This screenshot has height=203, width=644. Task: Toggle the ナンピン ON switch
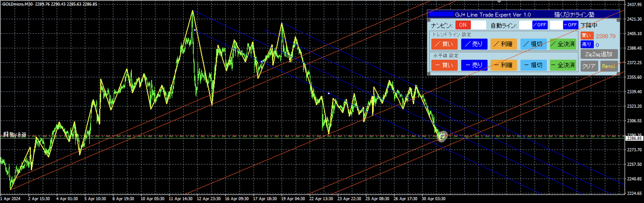[x=463, y=25]
